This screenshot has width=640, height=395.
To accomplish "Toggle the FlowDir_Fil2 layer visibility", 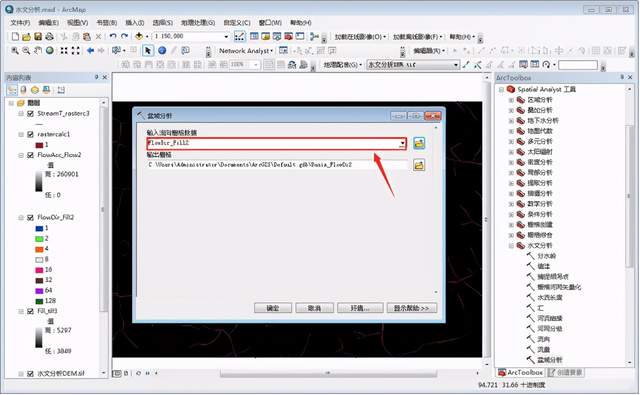I will pos(30,217).
